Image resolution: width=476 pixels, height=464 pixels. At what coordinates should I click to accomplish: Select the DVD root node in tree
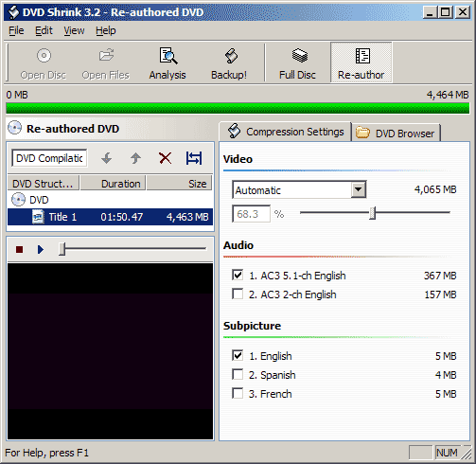pos(30,200)
